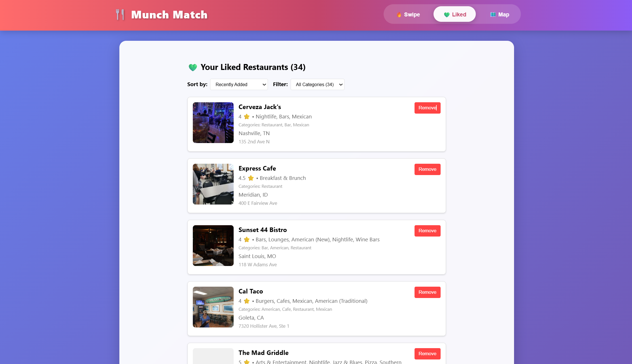
Task: Click the star icon on Cerveza Jack's rating
Action: (247, 116)
